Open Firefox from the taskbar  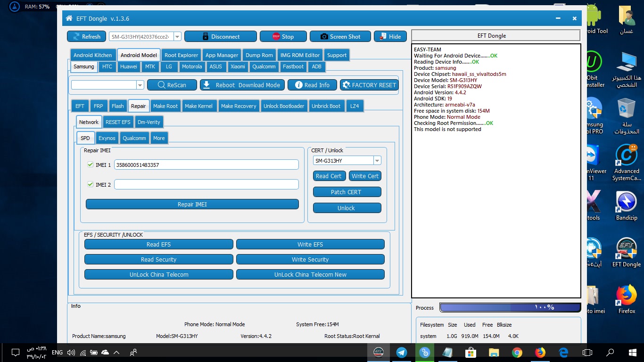pyautogui.click(x=540, y=353)
